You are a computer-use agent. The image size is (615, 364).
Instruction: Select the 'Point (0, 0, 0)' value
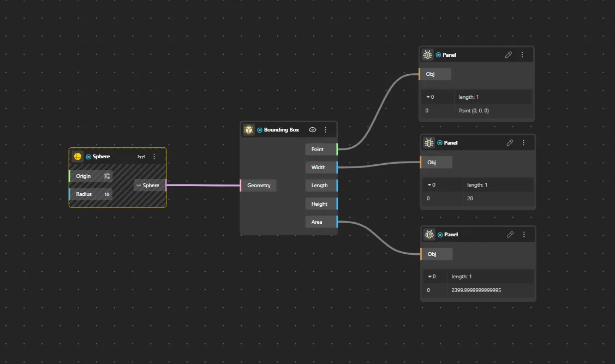[x=474, y=111]
